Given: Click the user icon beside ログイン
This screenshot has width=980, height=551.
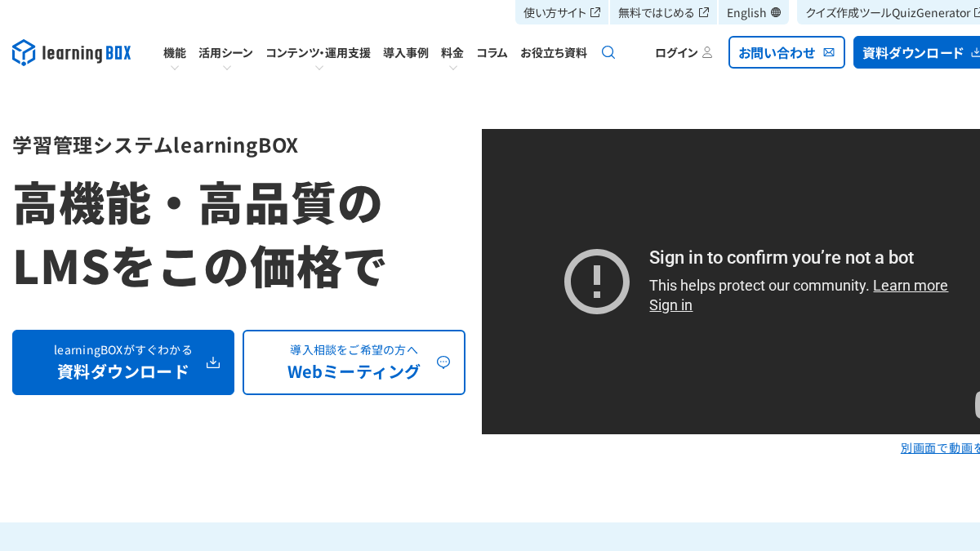Looking at the screenshot, I should point(707,52).
